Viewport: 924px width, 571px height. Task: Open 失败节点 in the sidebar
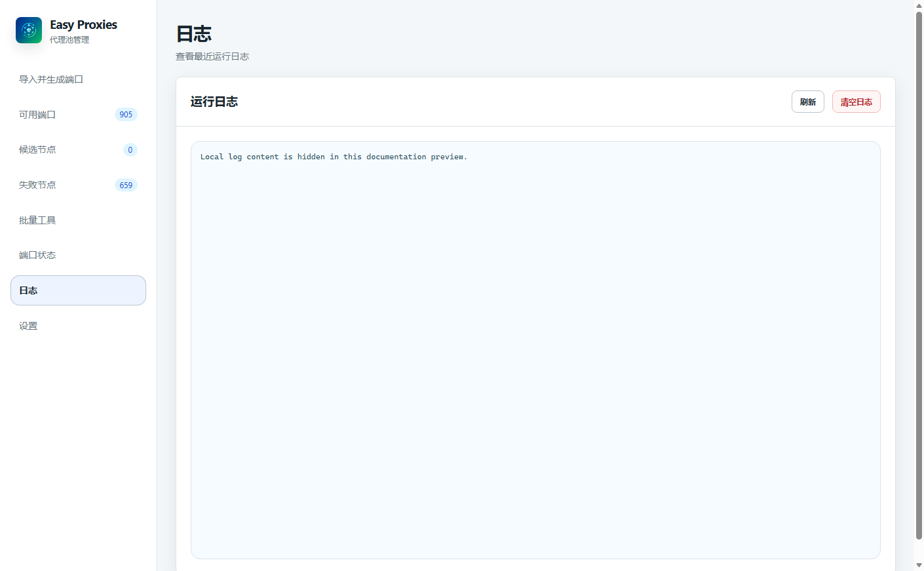(78, 185)
